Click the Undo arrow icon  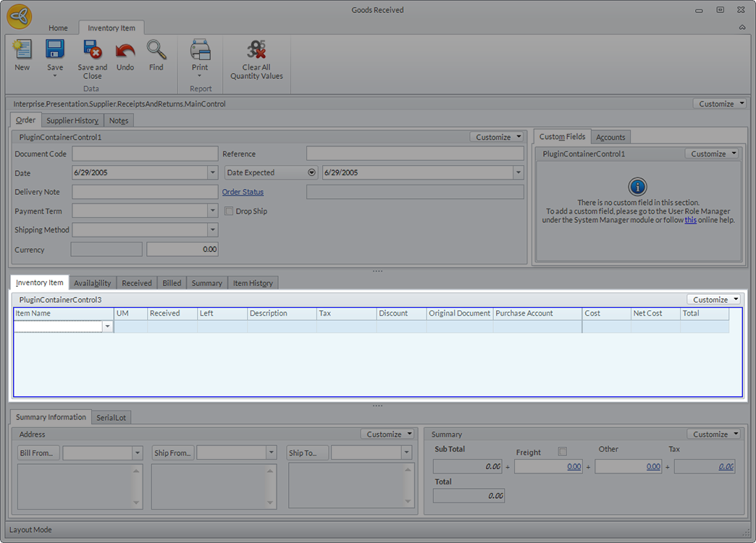pos(125,50)
